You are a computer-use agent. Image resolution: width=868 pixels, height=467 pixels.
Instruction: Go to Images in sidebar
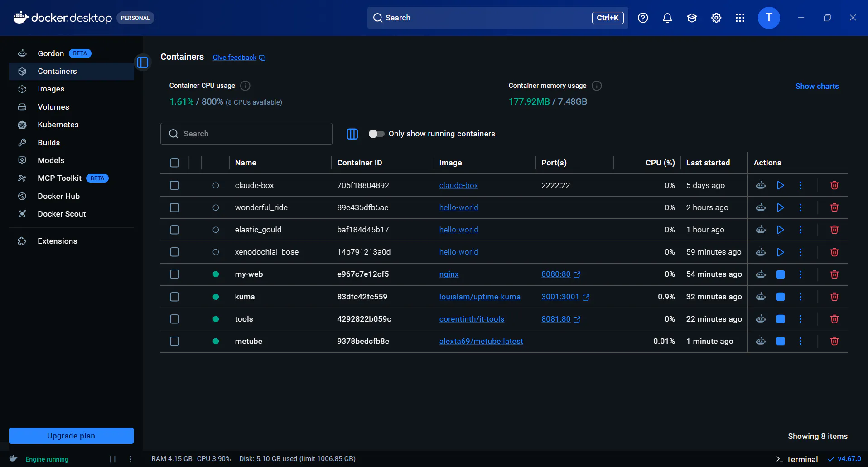(51, 89)
